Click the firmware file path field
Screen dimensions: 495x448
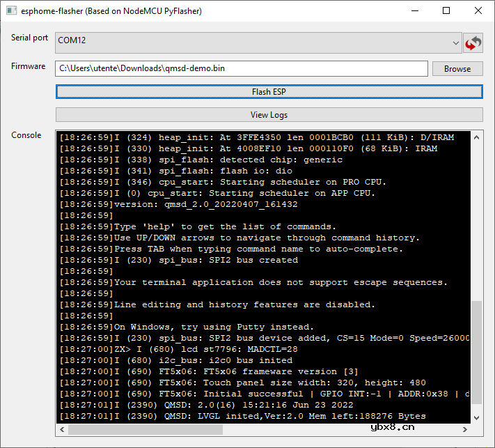(x=241, y=68)
